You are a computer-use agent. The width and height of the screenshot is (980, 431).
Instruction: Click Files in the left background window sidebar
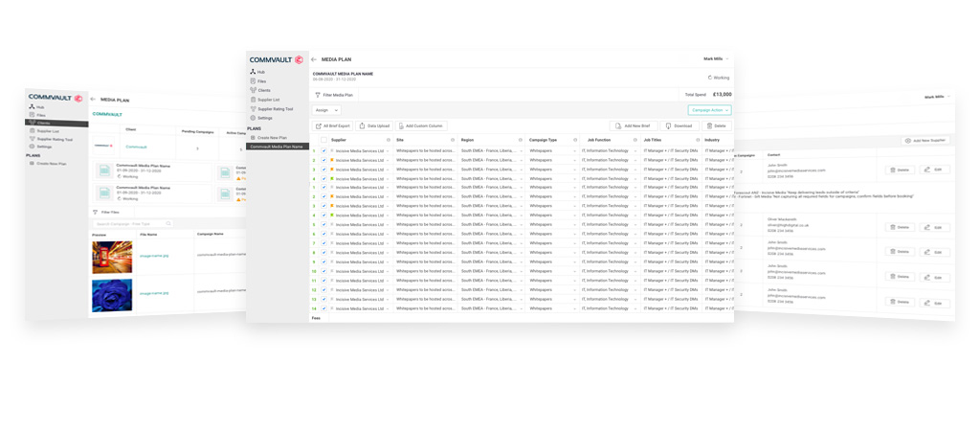point(37,115)
